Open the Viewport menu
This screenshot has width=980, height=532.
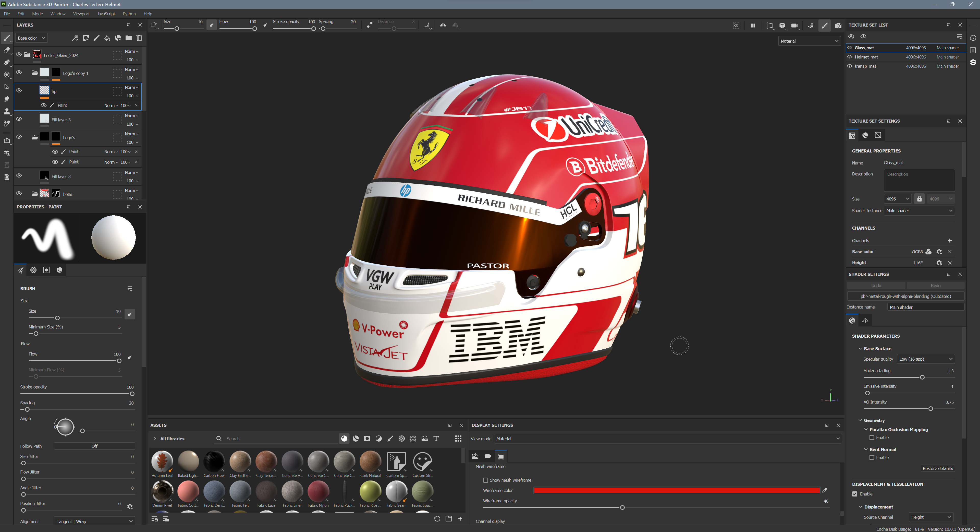coord(81,14)
